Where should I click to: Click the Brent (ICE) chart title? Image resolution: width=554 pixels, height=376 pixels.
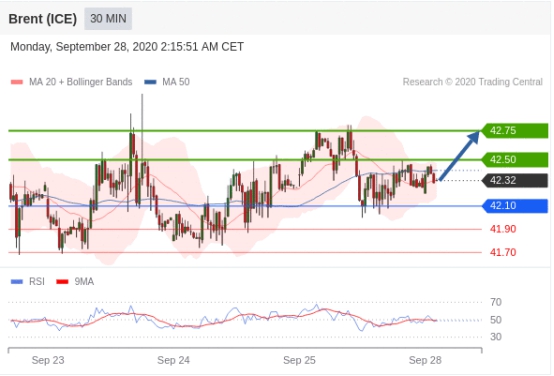click(x=42, y=19)
